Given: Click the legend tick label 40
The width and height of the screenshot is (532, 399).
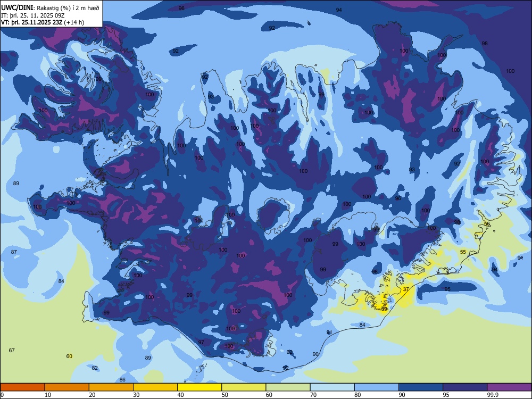Looking at the screenshot, I should [x=181, y=395].
